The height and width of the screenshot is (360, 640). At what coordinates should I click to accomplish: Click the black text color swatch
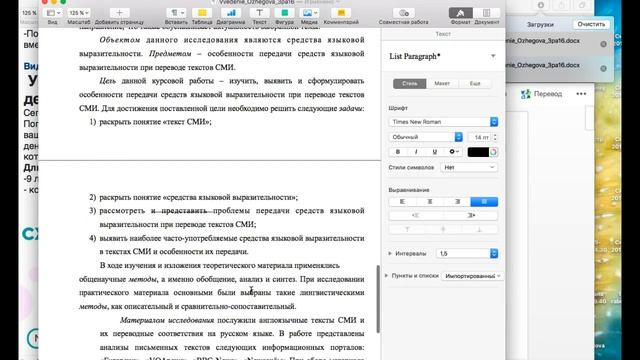pyautogui.click(x=478, y=152)
